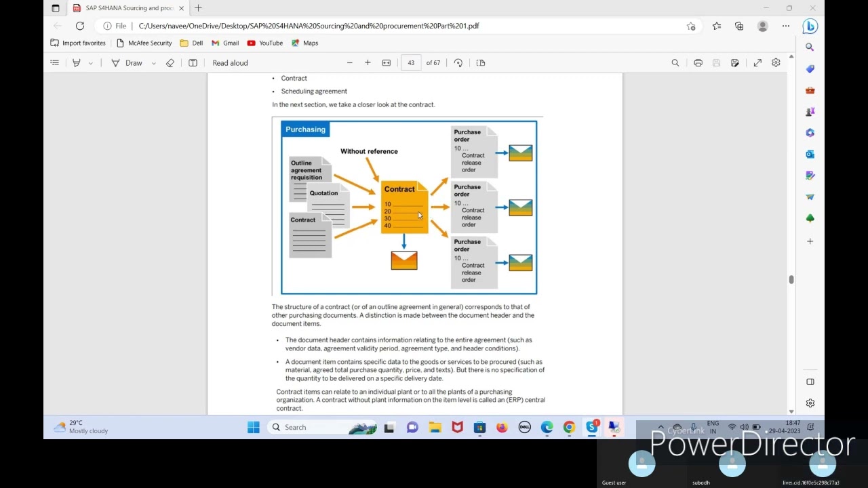The width and height of the screenshot is (868, 488).
Task: Click the Save as icon
Action: click(735, 63)
